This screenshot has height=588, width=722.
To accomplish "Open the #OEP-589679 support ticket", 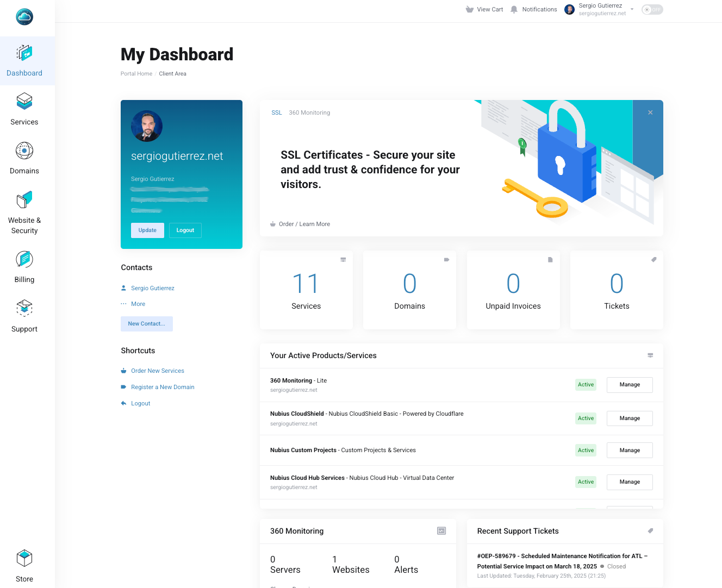I will tap(562, 561).
